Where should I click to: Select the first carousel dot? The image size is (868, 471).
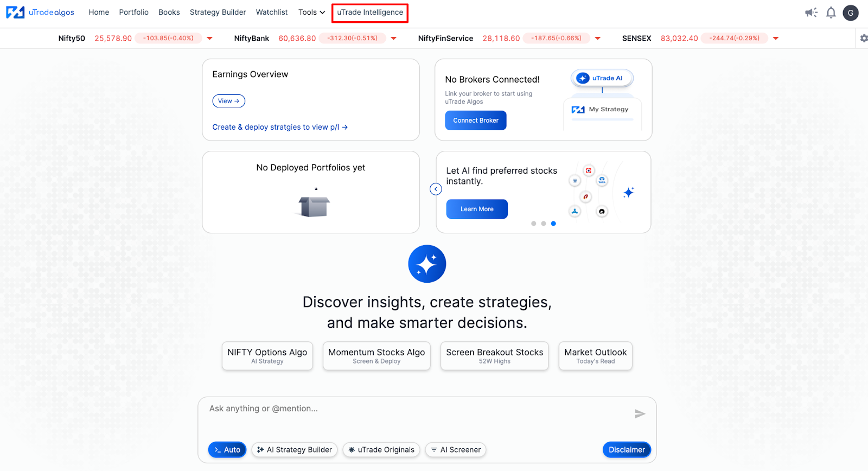point(534,224)
